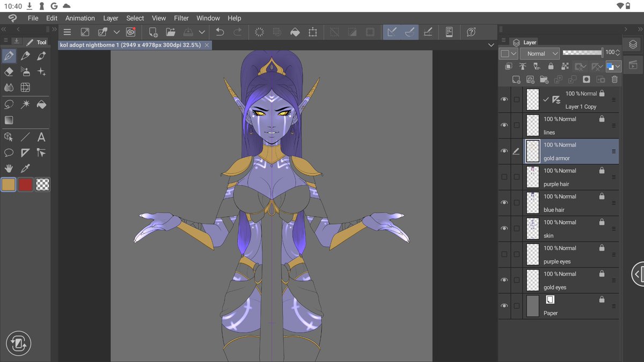The width and height of the screenshot is (644, 362).
Task: Select the Auto Select magic wand tool
Action: coord(25,105)
